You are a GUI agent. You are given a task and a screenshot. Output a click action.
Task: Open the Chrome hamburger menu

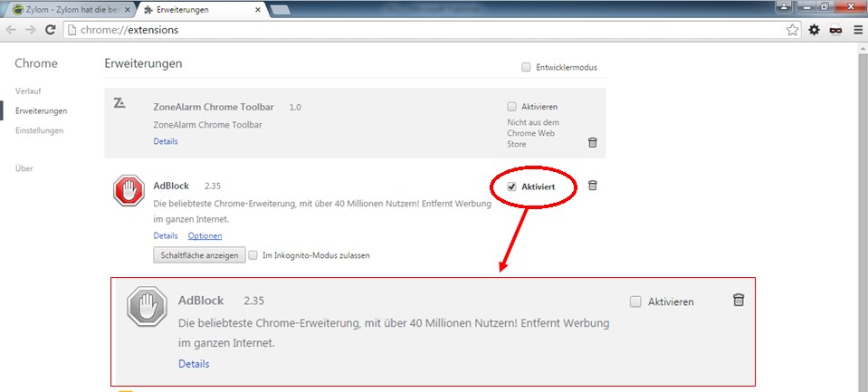point(857,30)
